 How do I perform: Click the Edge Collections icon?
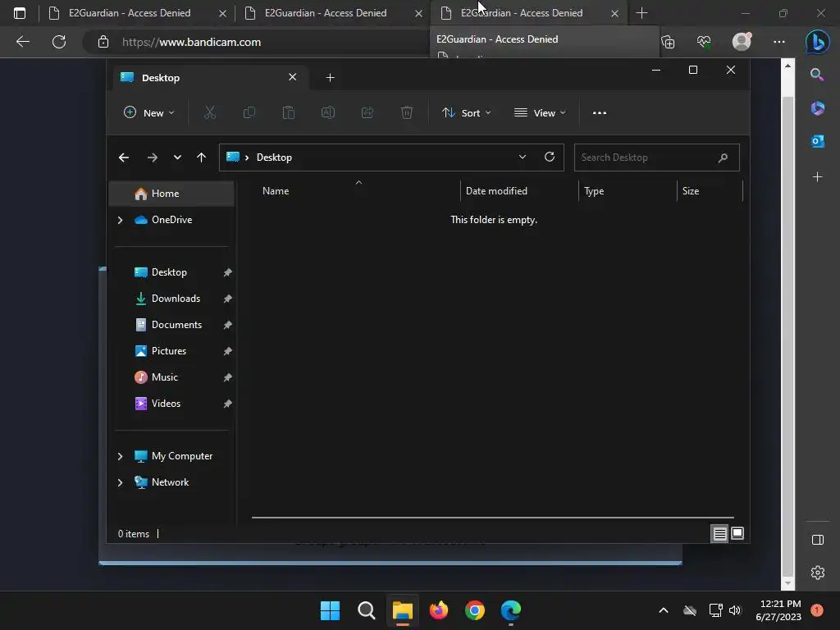(x=668, y=42)
